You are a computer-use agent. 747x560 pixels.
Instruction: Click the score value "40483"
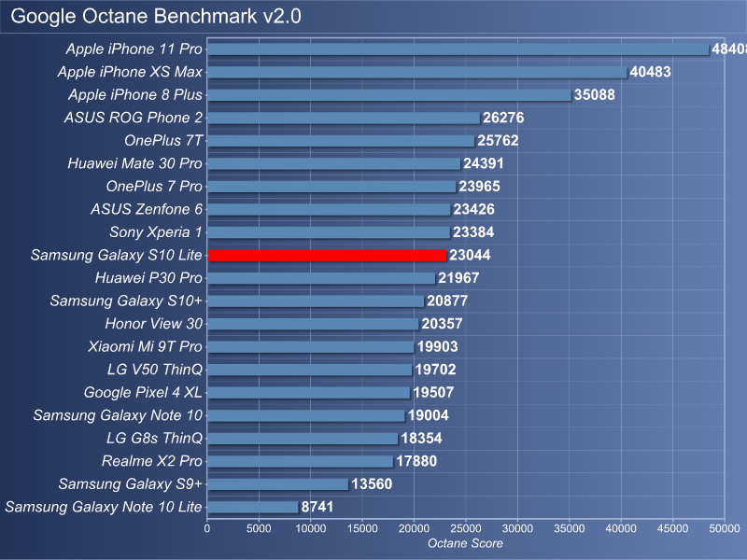[650, 72]
